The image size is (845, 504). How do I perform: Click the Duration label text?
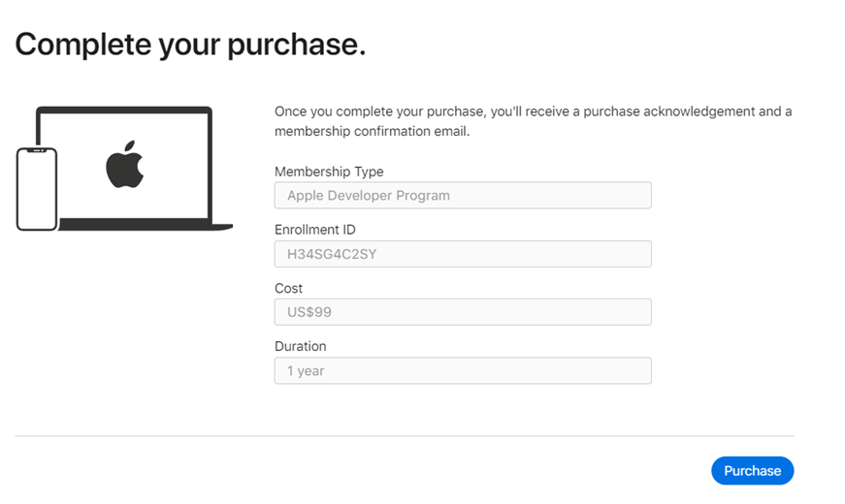tap(300, 346)
